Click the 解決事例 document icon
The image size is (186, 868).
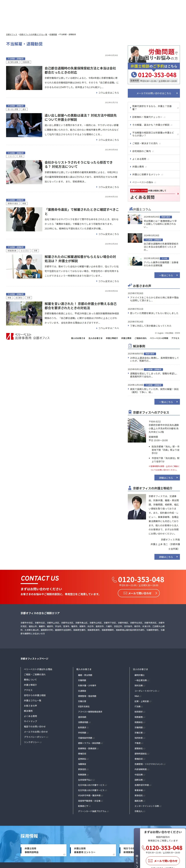130,346
